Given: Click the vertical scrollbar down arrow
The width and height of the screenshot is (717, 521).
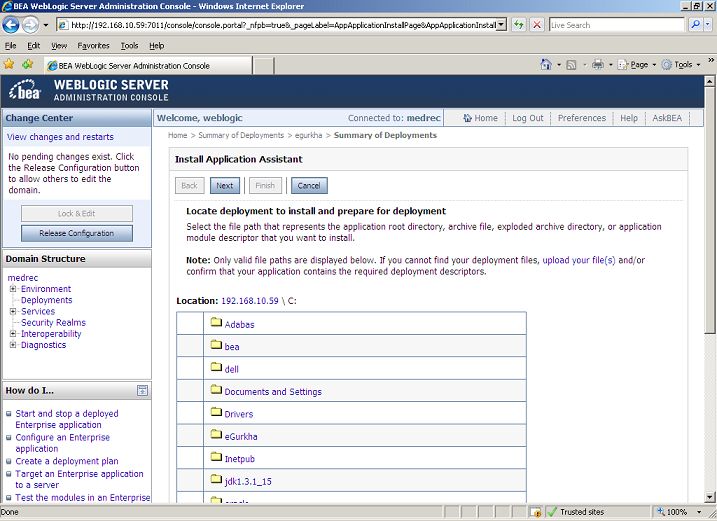Looking at the screenshot, I should (709, 497).
